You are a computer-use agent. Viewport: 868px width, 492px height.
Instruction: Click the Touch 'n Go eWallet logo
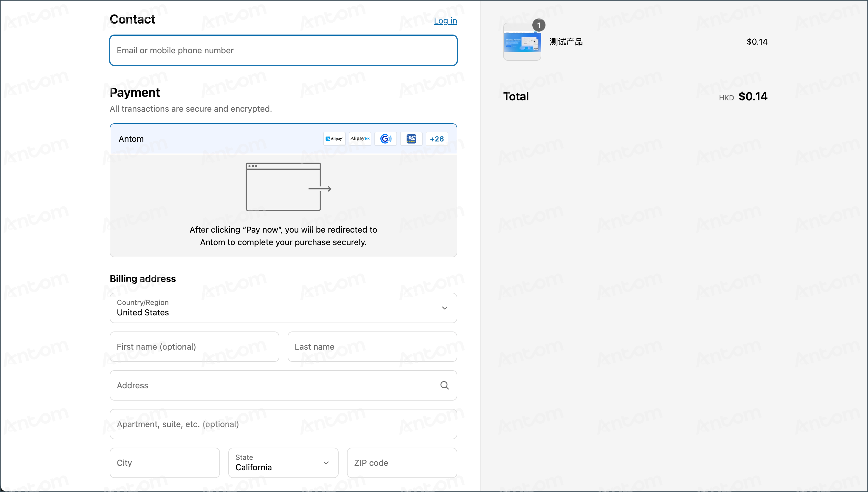tap(411, 139)
